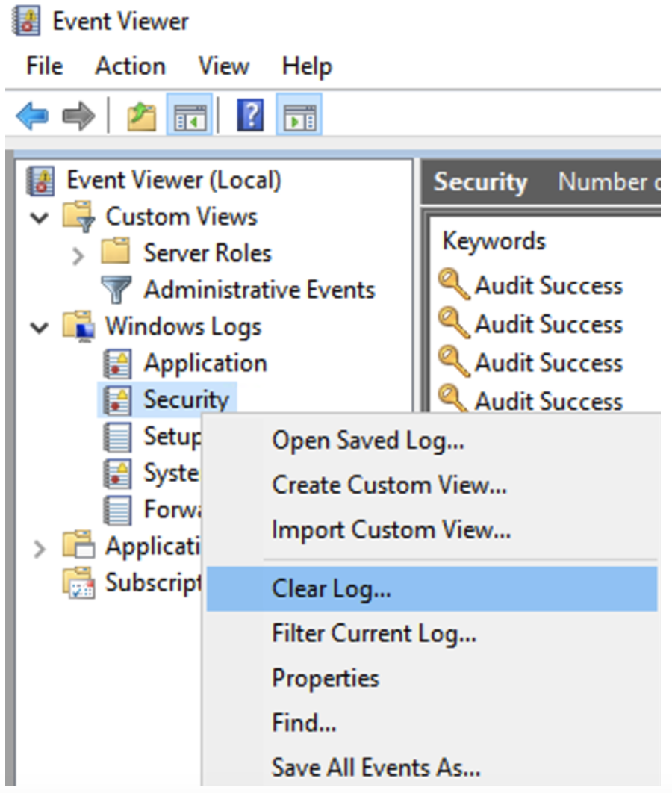Toggle Show/Hide Action Pane toolbar icon

tap(299, 115)
